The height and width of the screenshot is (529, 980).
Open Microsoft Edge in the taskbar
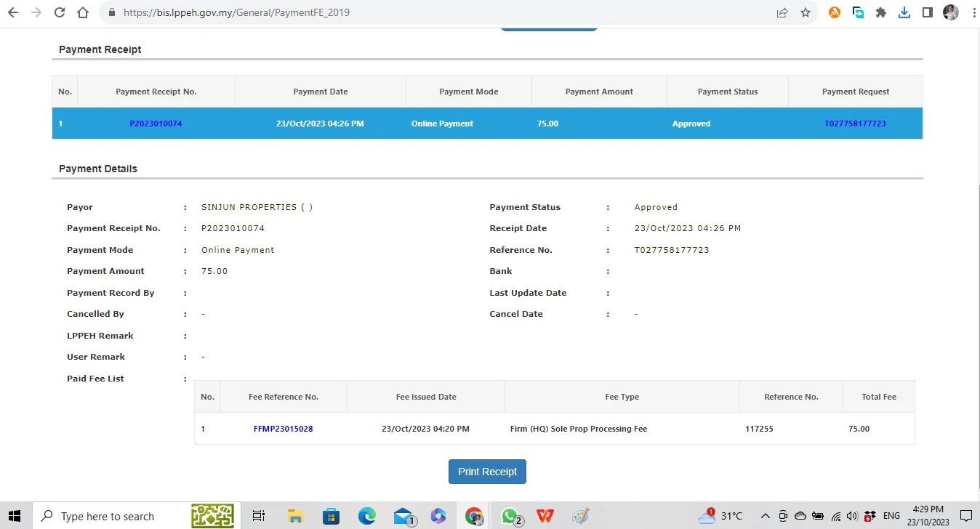pyautogui.click(x=366, y=516)
